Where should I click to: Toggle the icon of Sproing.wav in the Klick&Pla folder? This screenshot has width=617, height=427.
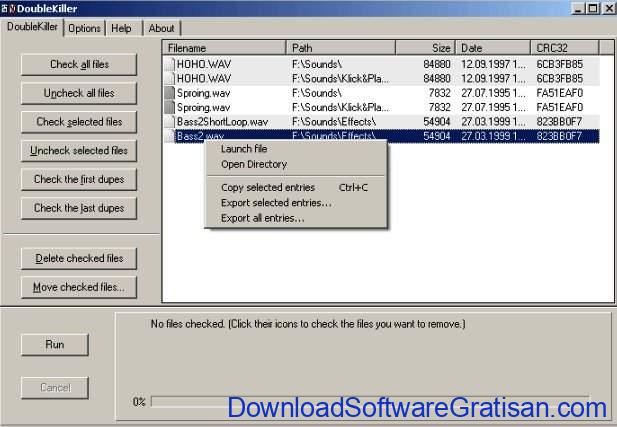(170, 107)
